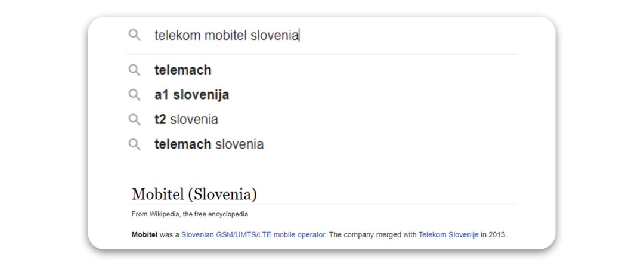This screenshot has height=266, width=644.
Task: Open the 'Telekom Slovenije' link
Action: 448,235
